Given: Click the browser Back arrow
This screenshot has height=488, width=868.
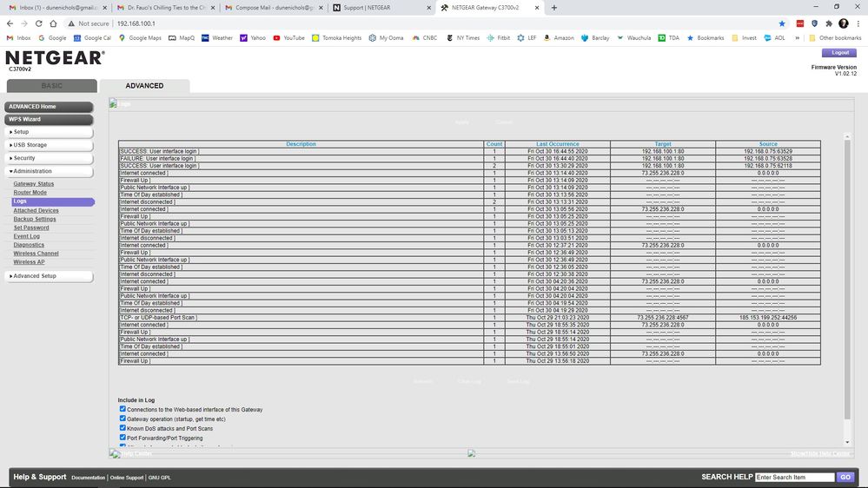Looking at the screenshot, I should [x=10, y=23].
